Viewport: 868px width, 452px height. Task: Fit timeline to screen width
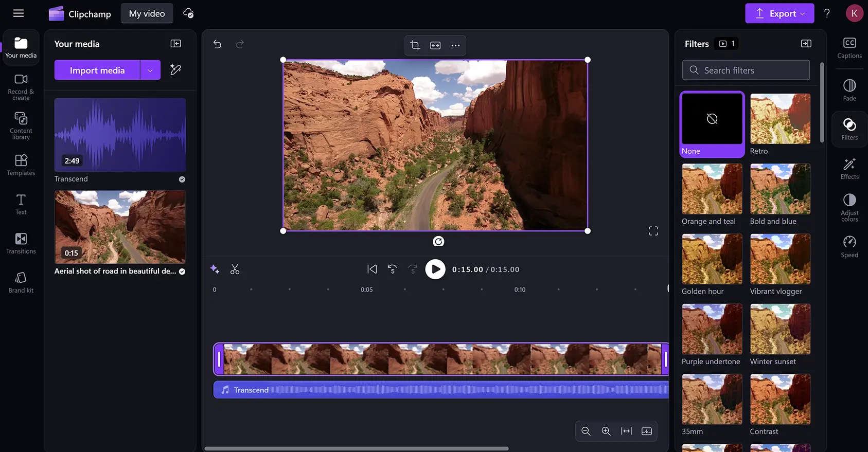coord(626,431)
